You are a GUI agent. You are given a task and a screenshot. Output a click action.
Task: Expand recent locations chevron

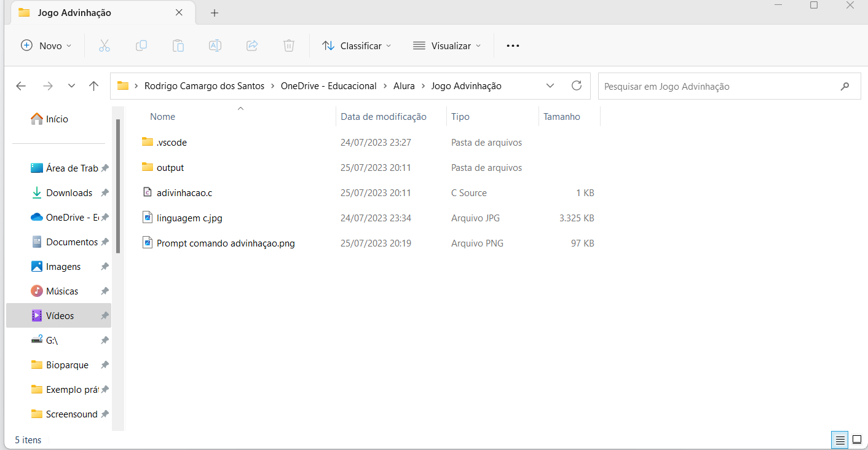[72, 86]
